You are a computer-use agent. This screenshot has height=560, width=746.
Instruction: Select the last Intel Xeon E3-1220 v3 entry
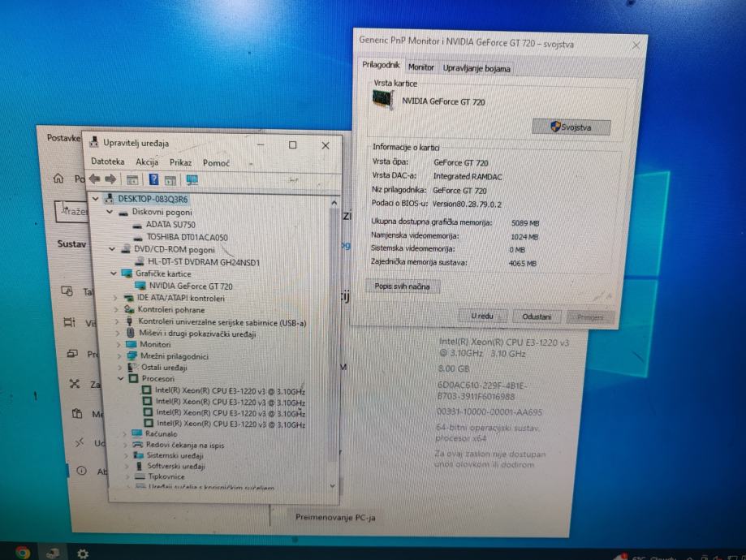(x=231, y=424)
